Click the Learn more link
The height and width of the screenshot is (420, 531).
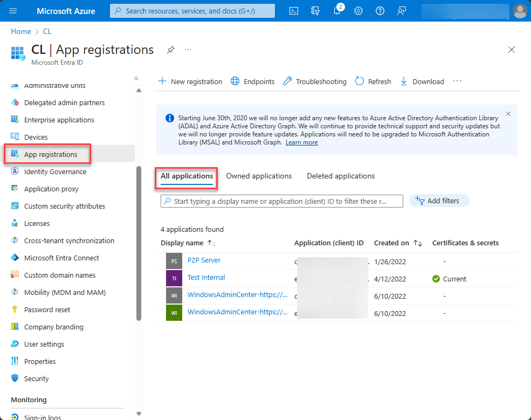[302, 142]
